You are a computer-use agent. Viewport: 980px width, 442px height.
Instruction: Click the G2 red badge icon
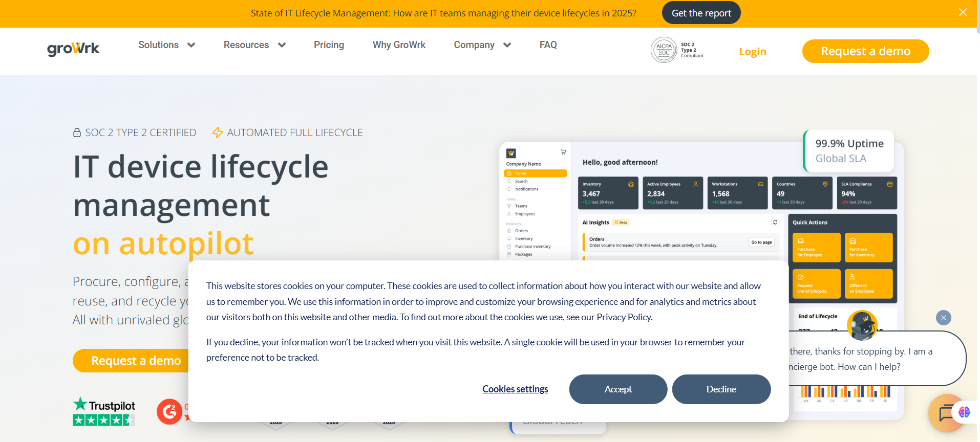click(169, 411)
